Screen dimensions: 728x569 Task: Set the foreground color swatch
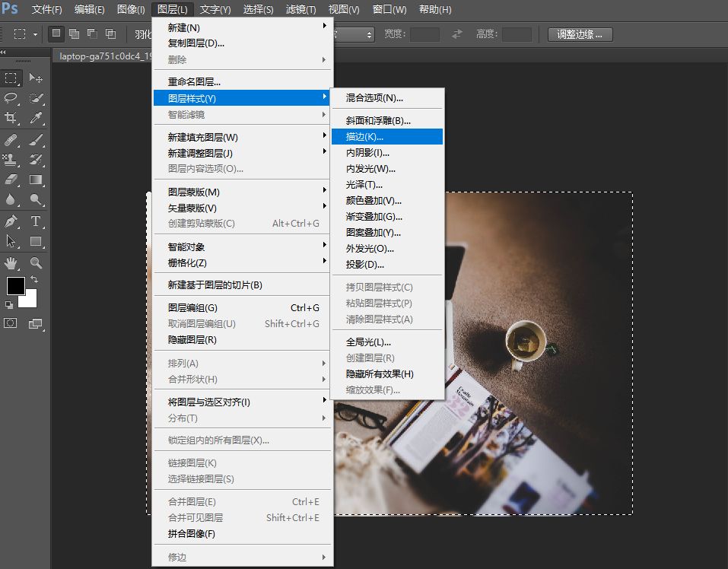pyautogui.click(x=15, y=286)
